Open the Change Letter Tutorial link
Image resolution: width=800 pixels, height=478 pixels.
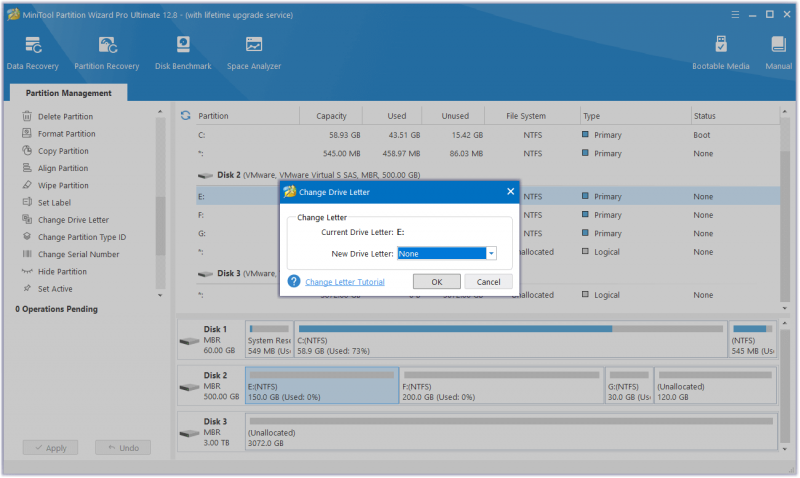(345, 282)
